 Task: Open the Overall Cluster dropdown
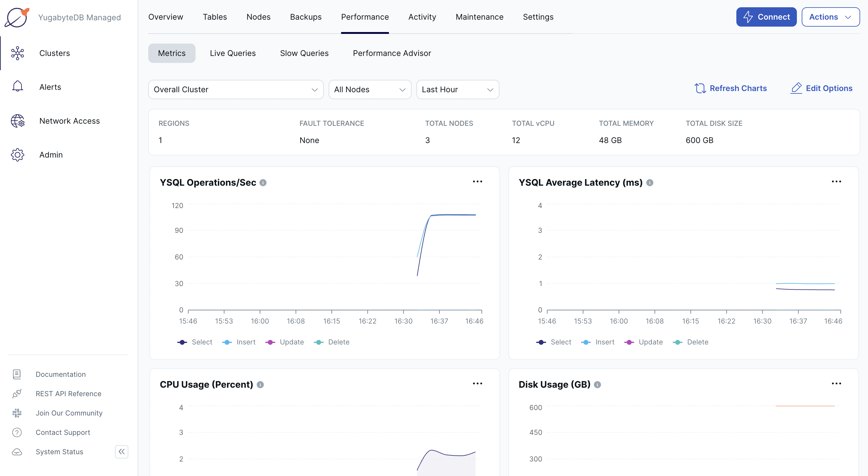click(235, 90)
